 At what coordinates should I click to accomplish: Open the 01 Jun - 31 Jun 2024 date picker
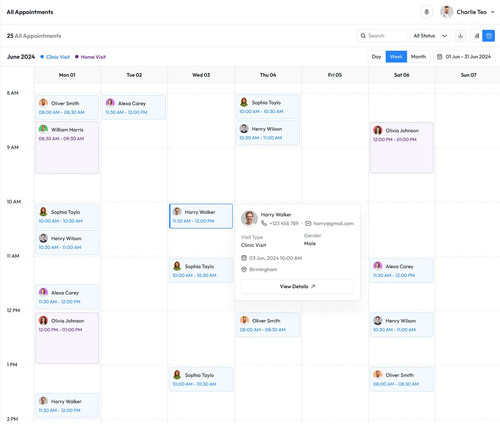pyautogui.click(x=464, y=57)
